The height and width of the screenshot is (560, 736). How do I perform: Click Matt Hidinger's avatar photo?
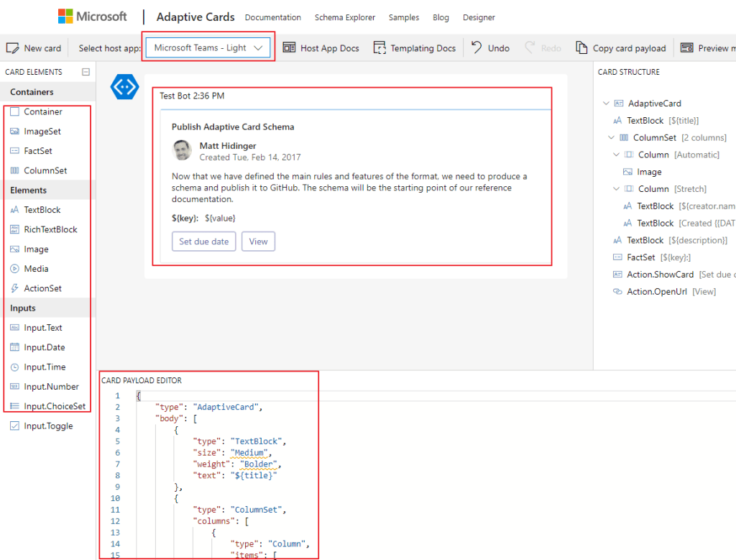[x=182, y=151]
